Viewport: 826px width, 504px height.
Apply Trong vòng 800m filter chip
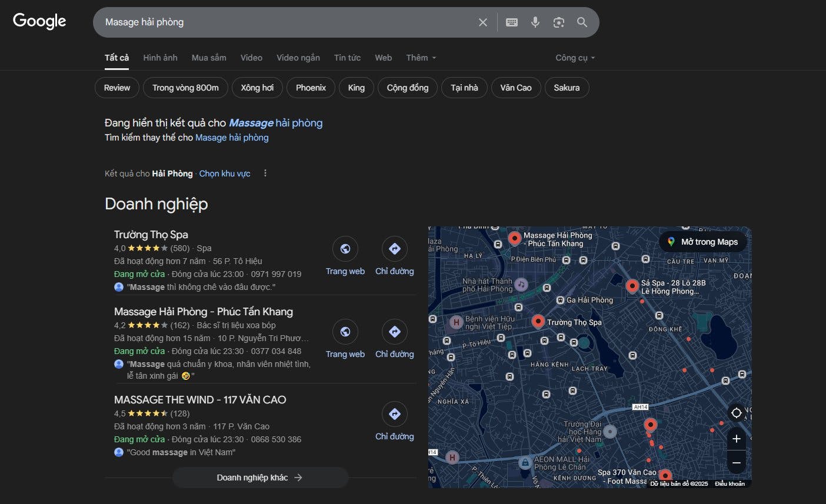pos(185,88)
